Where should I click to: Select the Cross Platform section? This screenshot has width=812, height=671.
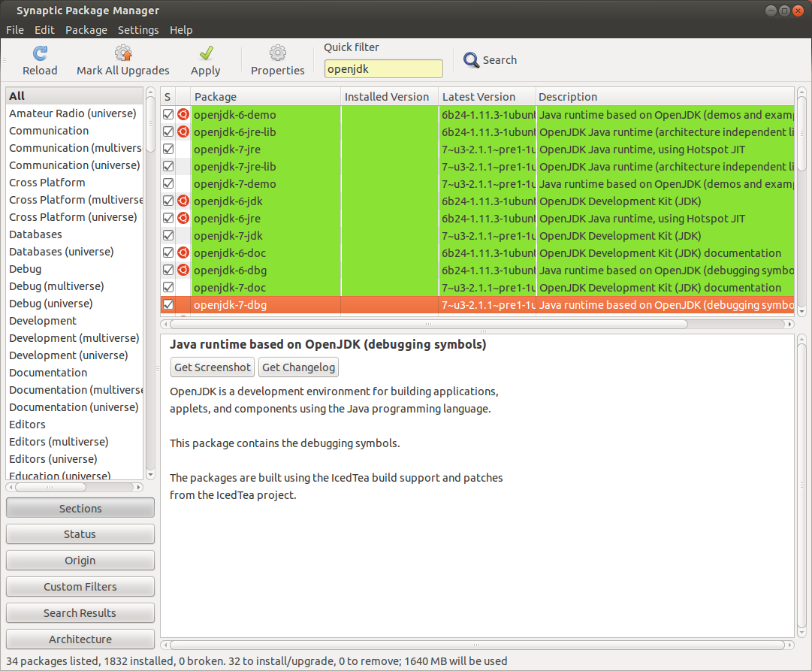pyautogui.click(x=74, y=183)
